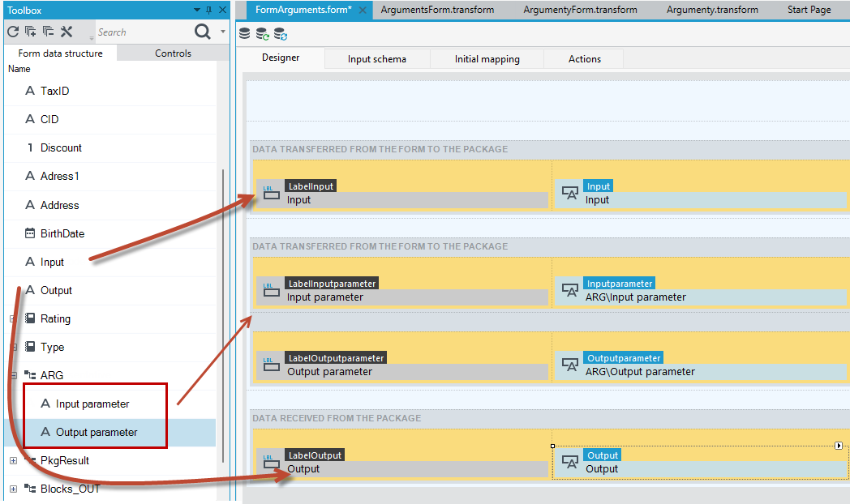The image size is (850, 504).
Task: Click the LBL icon of LabelInput control
Action: [271, 194]
